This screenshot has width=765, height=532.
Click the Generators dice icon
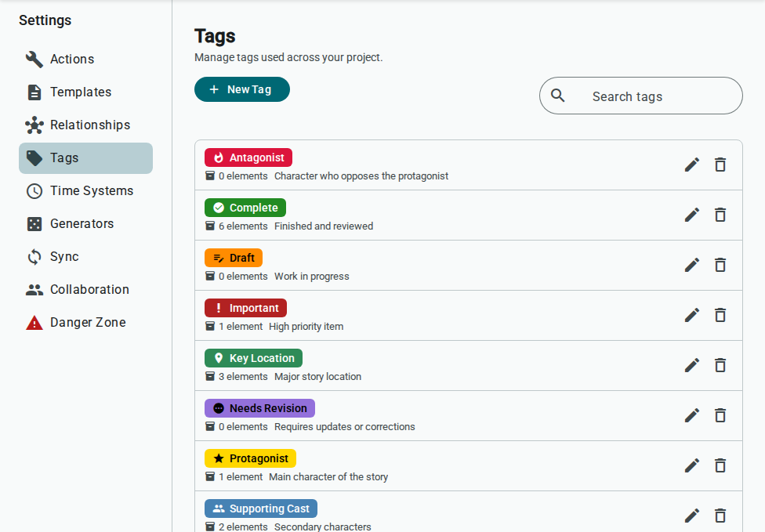(x=34, y=224)
